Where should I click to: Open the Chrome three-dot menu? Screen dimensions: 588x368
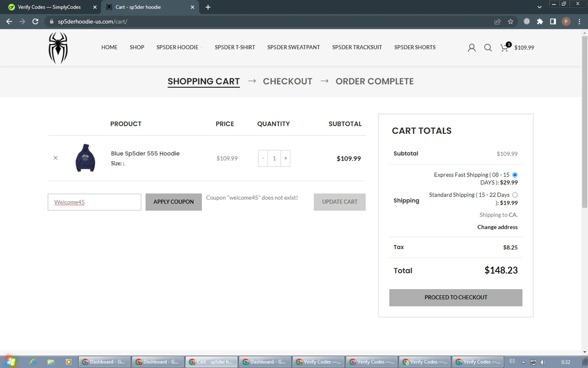(579, 22)
